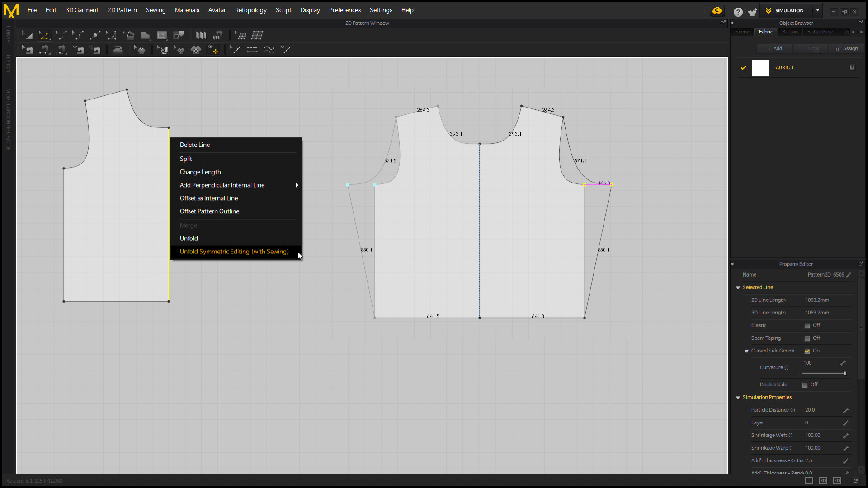The image size is (868, 488).
Task: Click the FABRIC 1 color swatch
Action: (760, 68)
